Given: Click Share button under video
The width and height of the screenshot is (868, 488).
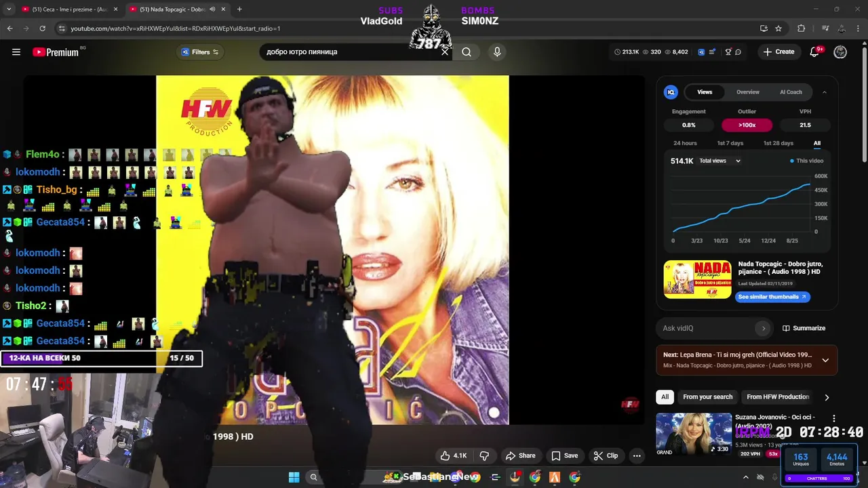Looking at the screenshot, I should click(521, 455).
